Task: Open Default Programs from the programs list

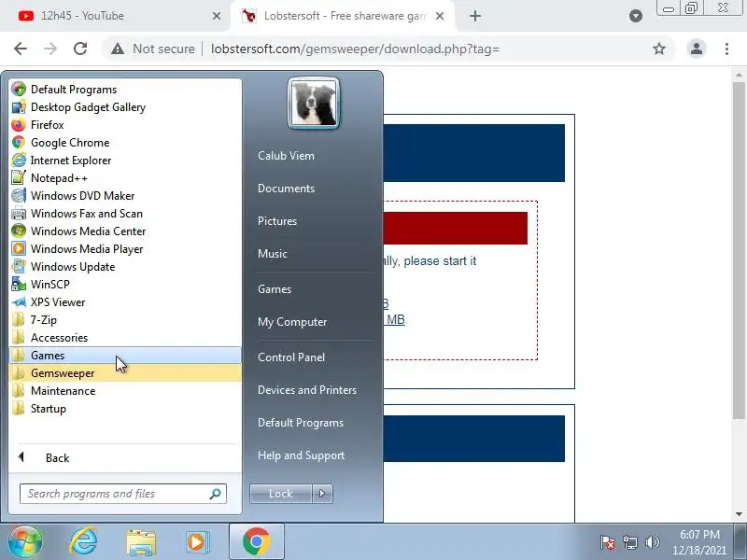Action: pyautogui.click(x=125, y=90)
